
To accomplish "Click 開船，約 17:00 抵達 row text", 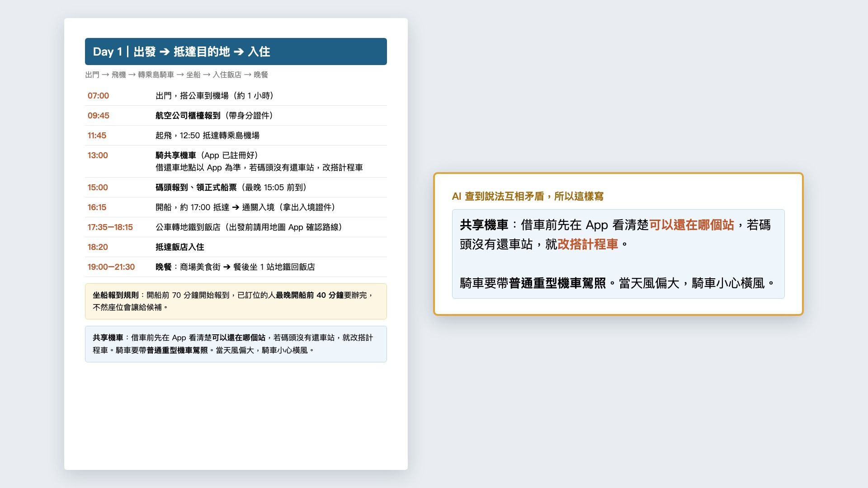I will click(246, 207).
